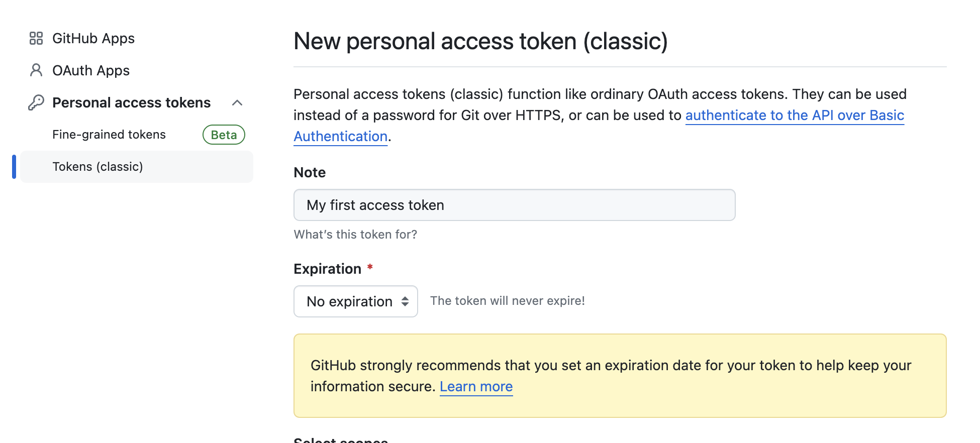Select Personal access tokens heading in sidebar

(132, 102)
